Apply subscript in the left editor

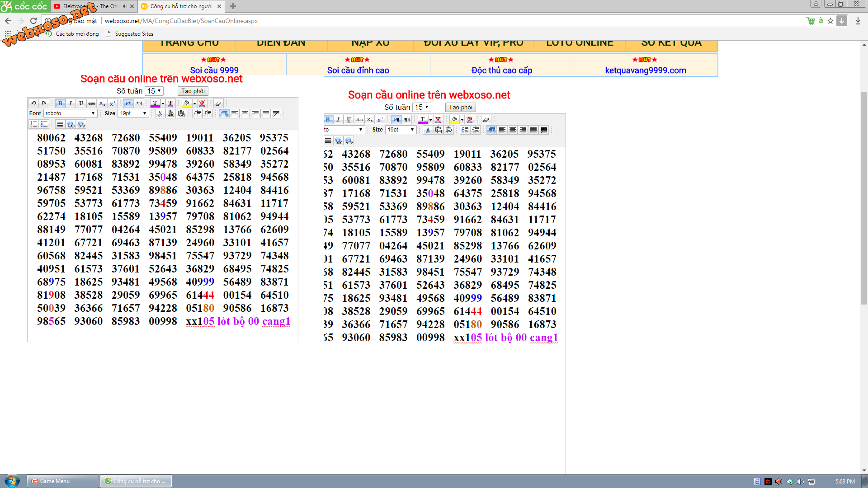[x=102, y=103]
